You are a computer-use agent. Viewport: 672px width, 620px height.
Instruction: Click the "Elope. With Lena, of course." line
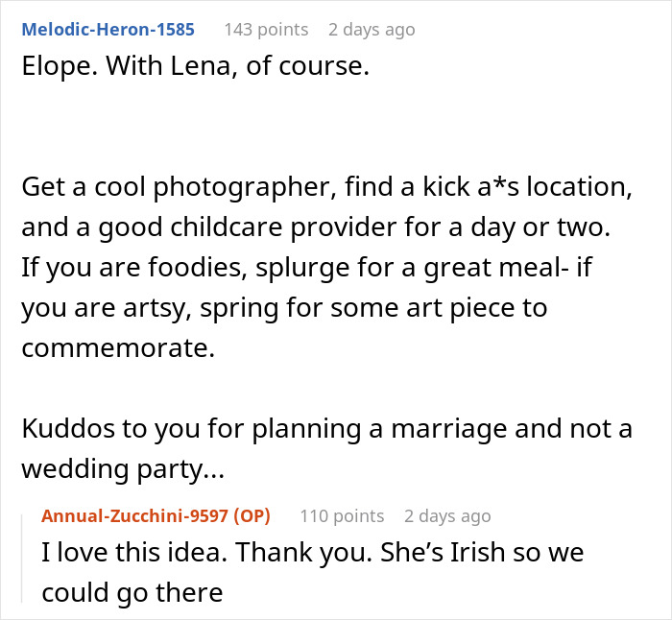[x=195, y=68]
